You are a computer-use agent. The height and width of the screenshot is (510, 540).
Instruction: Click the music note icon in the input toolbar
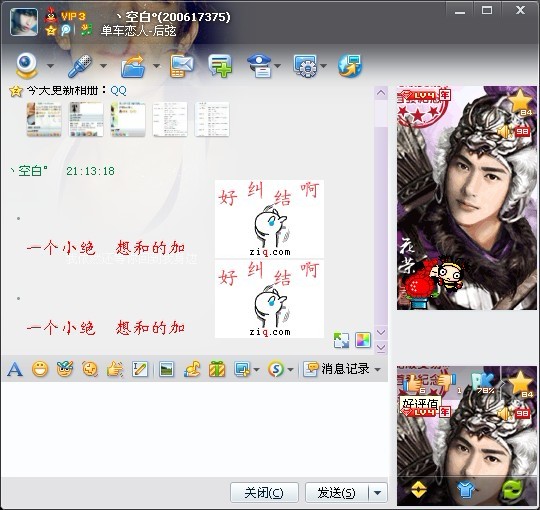(192, 370)
